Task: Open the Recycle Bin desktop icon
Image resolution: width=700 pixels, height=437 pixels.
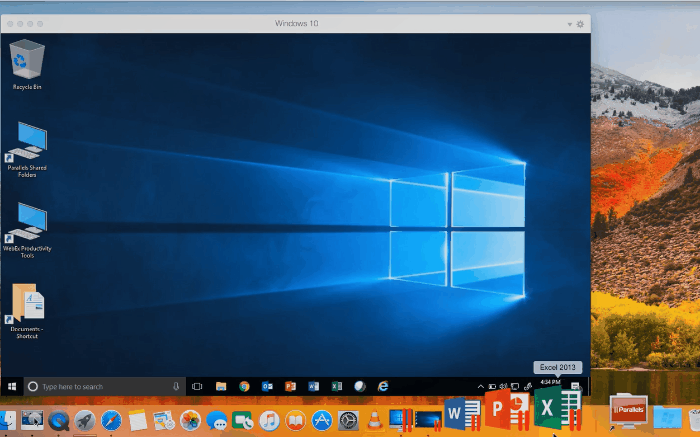Action: [27, 64]
